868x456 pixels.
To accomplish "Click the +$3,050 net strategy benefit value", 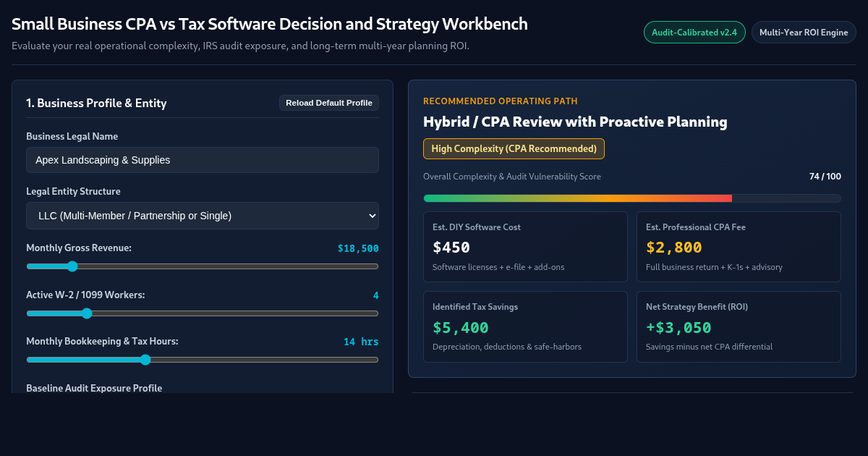I will (678, 327).
